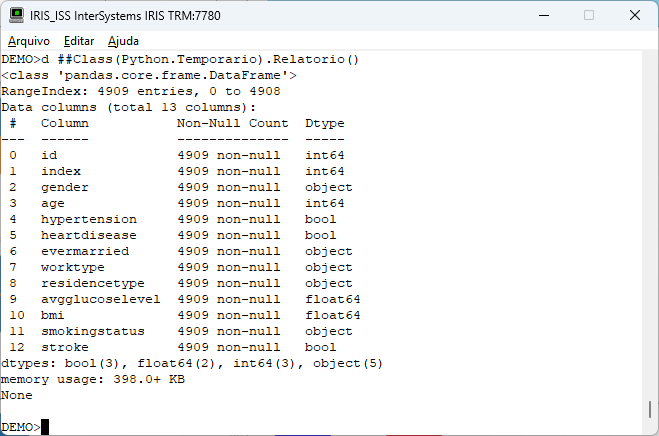The height and width of the screenshot is (436, 659).
Task: Maximize the IRIS terminal window
Action: (x=589, y=15)
